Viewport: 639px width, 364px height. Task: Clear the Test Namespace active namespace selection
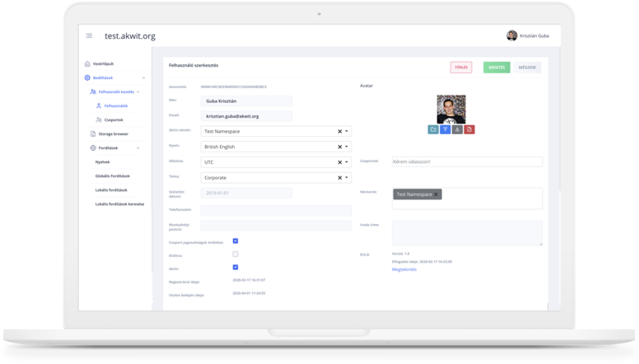[340, 131]
